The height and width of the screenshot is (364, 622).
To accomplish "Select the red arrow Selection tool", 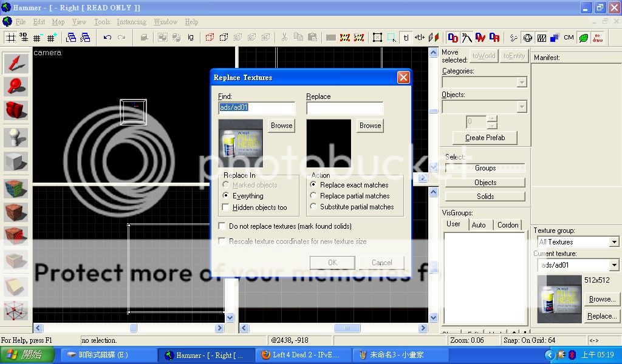I will click(16, 63).
